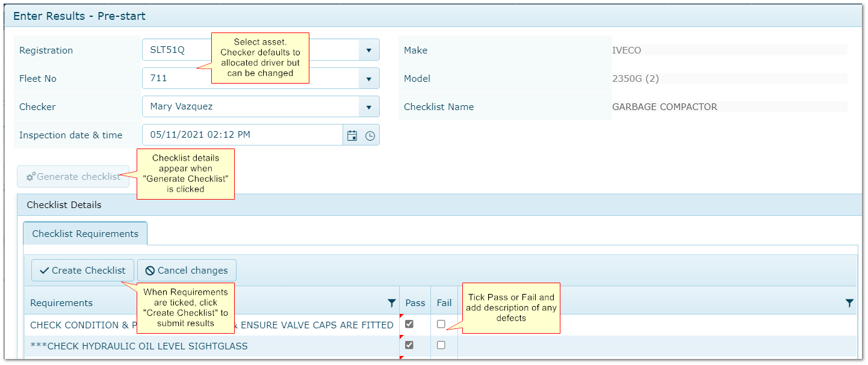Click the Create Checklist button
The width and height of the screenshot is (868, 365).
tap(83, 271)
